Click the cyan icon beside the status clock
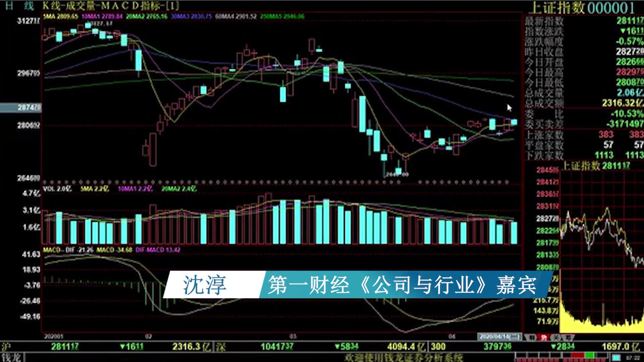This screenshot has width=644, height=362. point(615,358)
